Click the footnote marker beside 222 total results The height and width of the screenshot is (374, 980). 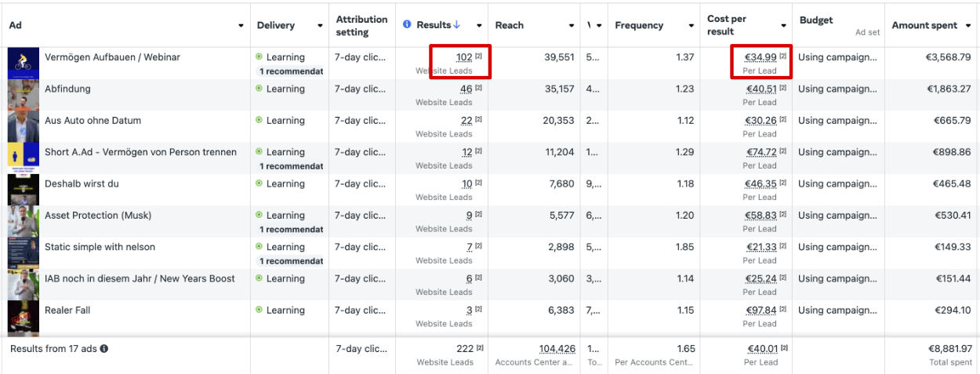(479, 349)
